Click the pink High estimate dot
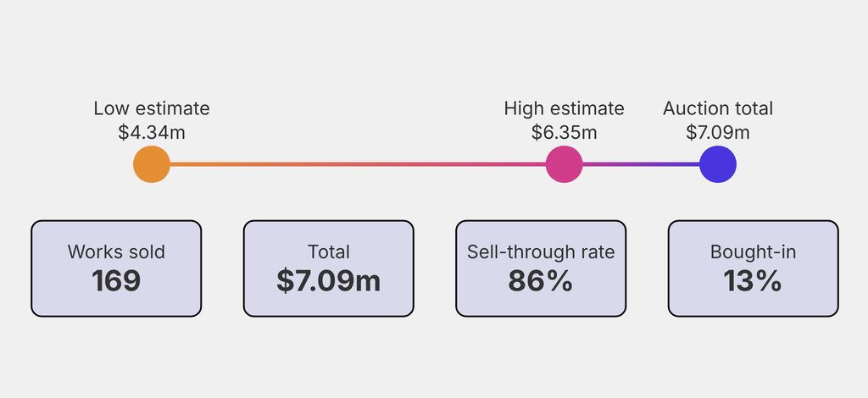The height and width of the screenshot is (398, 868). click(564, 164)
